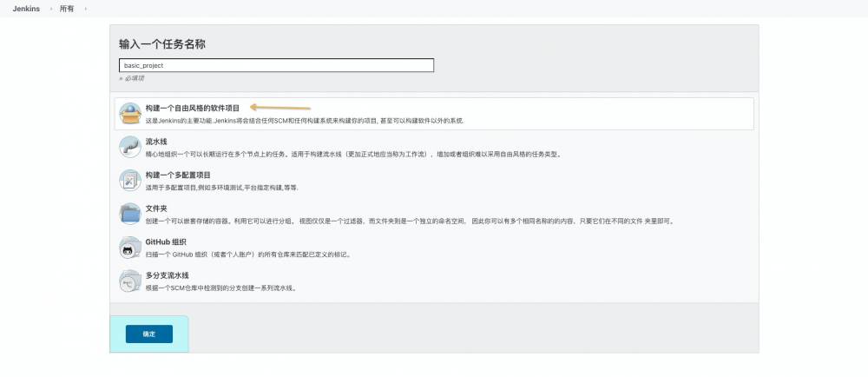Choose the 文件夹 item label
Image resolution: width=868 pixels, height=377 pixels.
(156, 208)
